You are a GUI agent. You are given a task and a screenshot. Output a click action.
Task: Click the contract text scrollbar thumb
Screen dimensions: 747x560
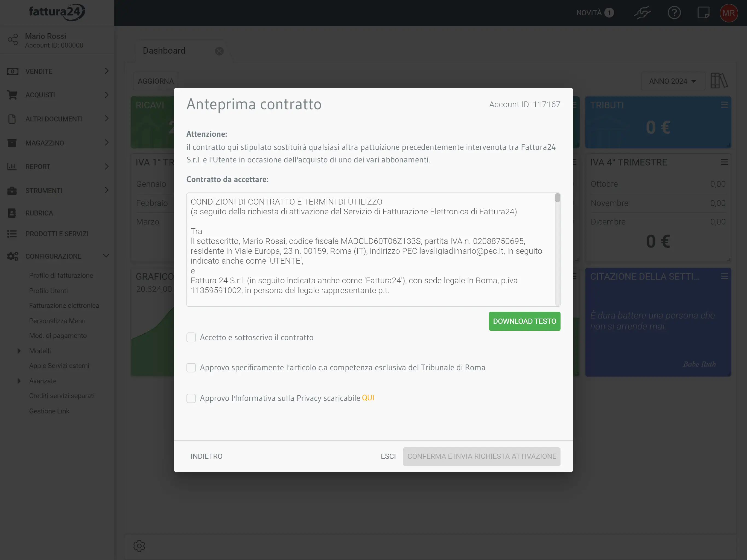557,198
